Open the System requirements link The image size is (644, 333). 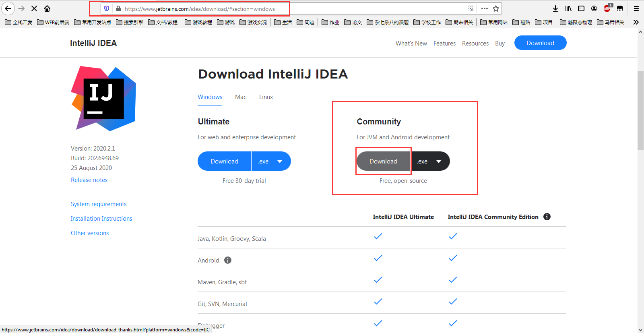pyautogui.click(x=99, y=204)
